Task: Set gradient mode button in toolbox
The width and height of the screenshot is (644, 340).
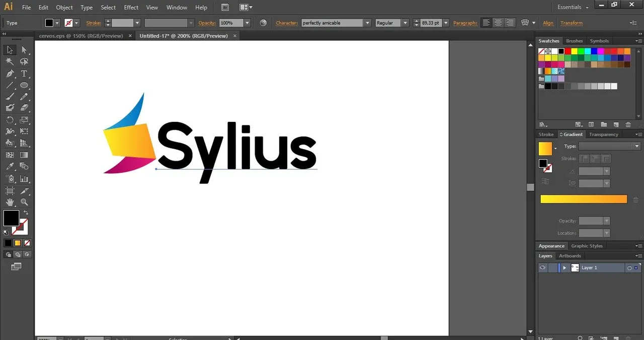Action: (18, 243)
